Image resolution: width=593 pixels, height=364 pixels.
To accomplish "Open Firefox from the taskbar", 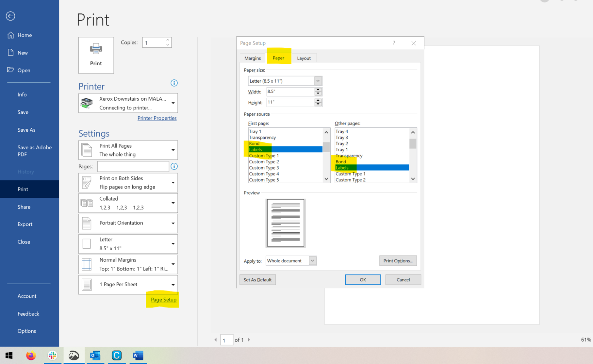I will (31, 355).
